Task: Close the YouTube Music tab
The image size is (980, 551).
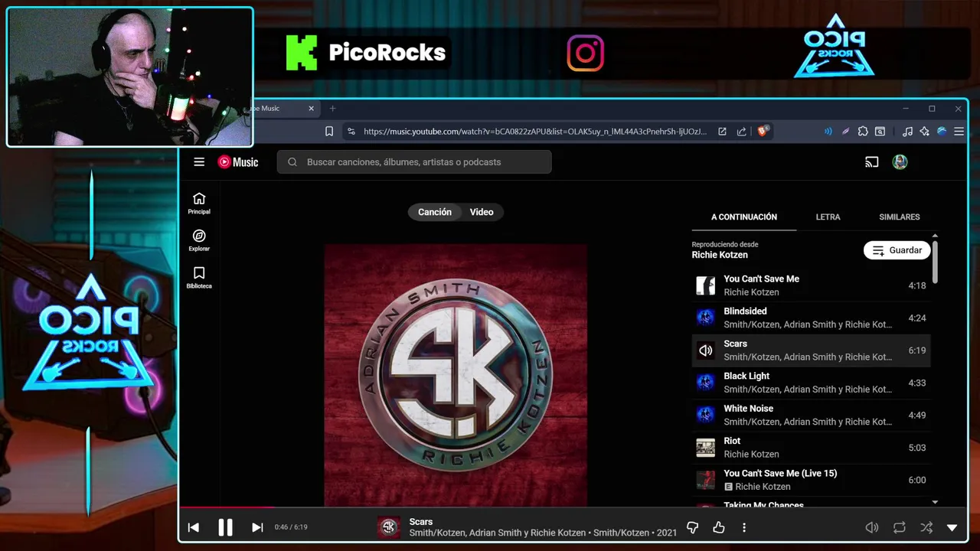Action: coord(311,109)
